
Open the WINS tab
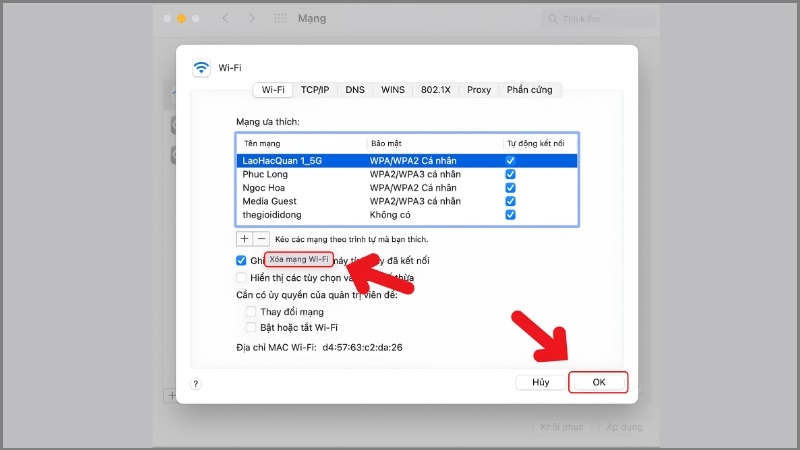coord(393,90)
